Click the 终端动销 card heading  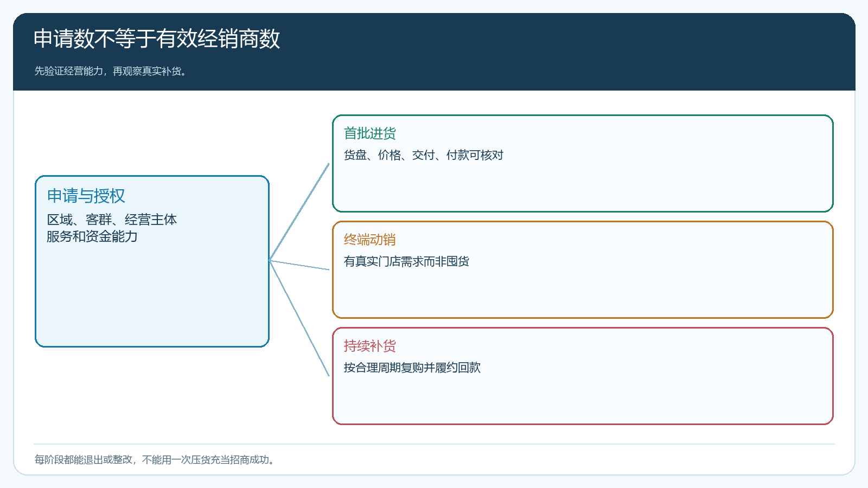tap(370, 240)
